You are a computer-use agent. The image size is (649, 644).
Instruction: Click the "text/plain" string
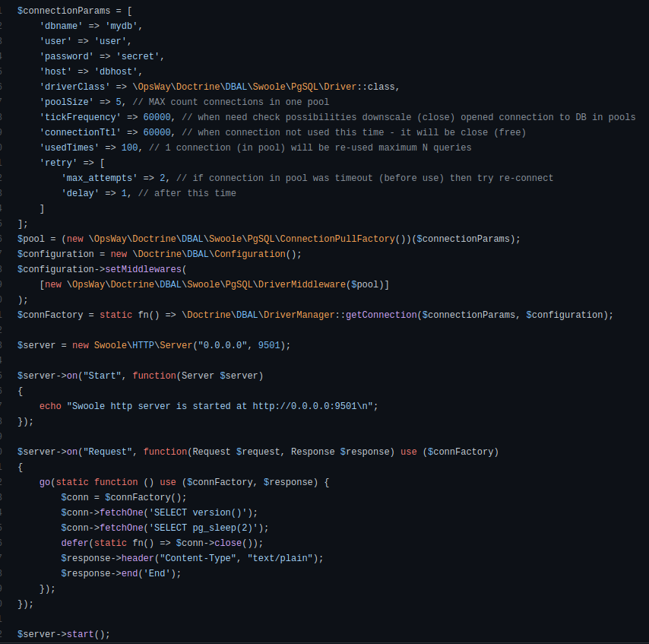pos(280,558)
